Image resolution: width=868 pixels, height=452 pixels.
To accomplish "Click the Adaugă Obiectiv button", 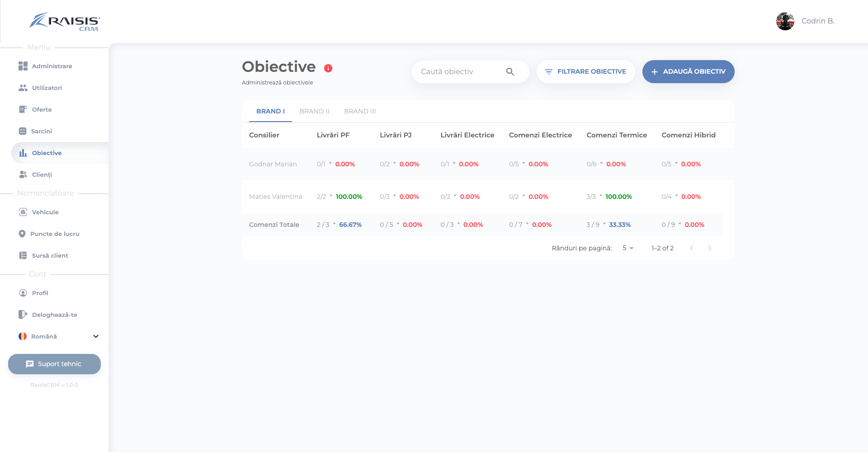I will click(688, 71).
